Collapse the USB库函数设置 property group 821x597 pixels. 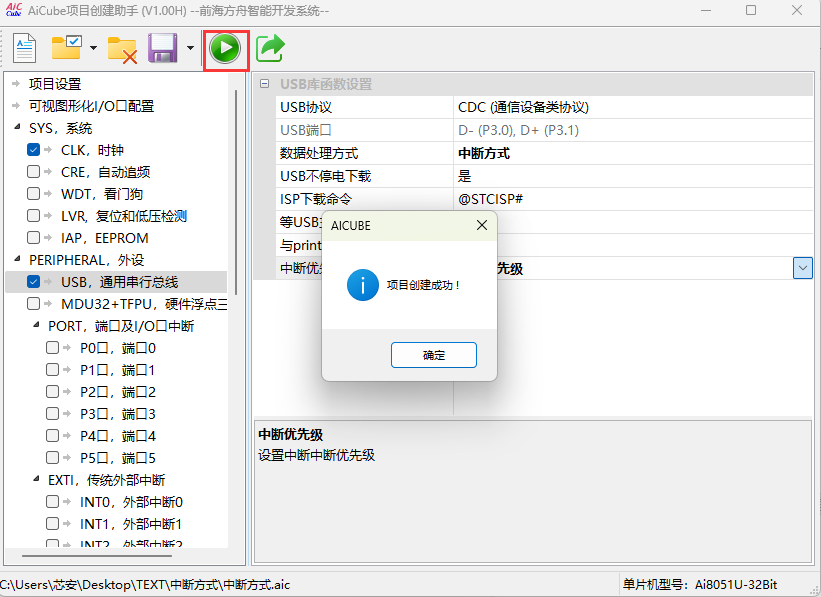click(x=264, y=84)
